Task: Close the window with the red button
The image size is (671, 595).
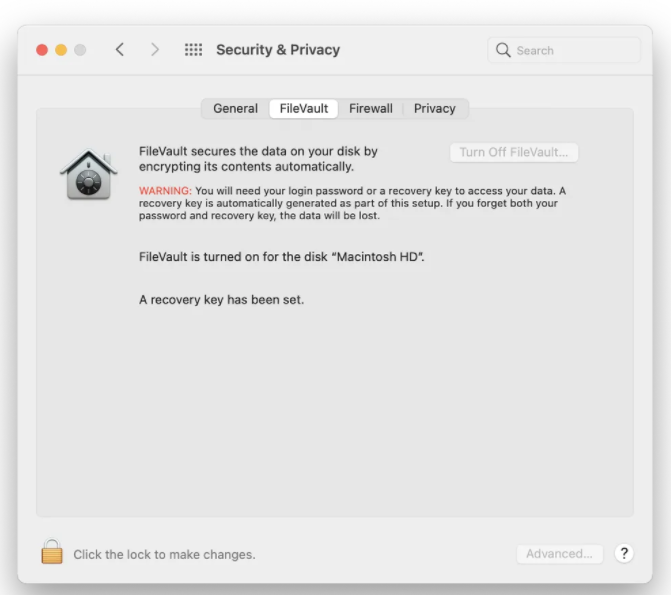Action: point(42,50)
